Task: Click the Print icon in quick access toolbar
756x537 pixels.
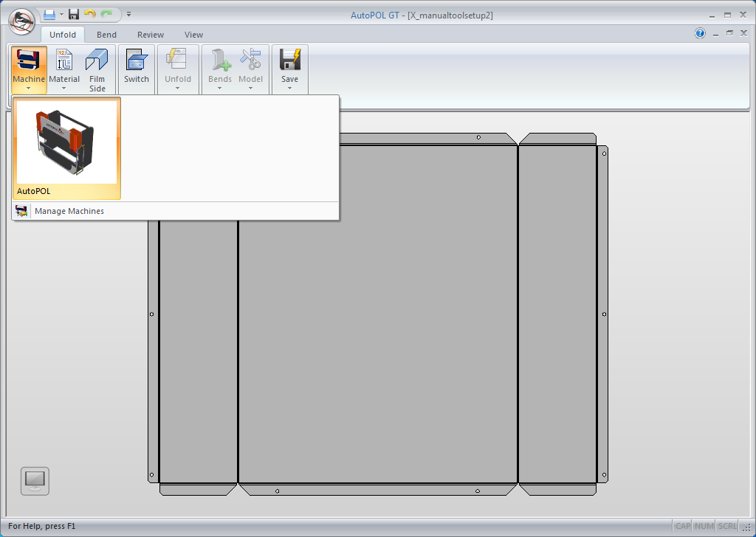Action: (x=49, y=14)
